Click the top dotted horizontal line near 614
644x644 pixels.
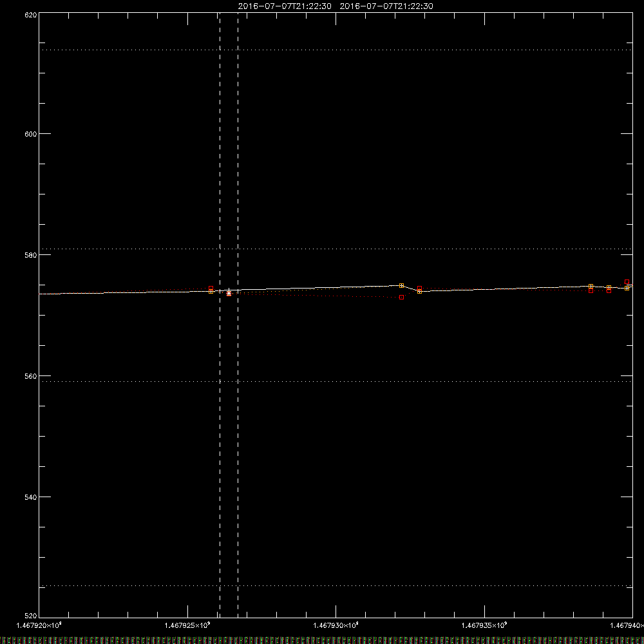pos(336,50)
